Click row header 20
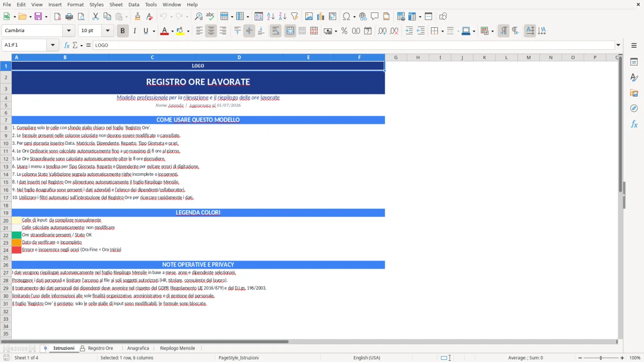Screen dimensions: 644x362 (5, 220)
